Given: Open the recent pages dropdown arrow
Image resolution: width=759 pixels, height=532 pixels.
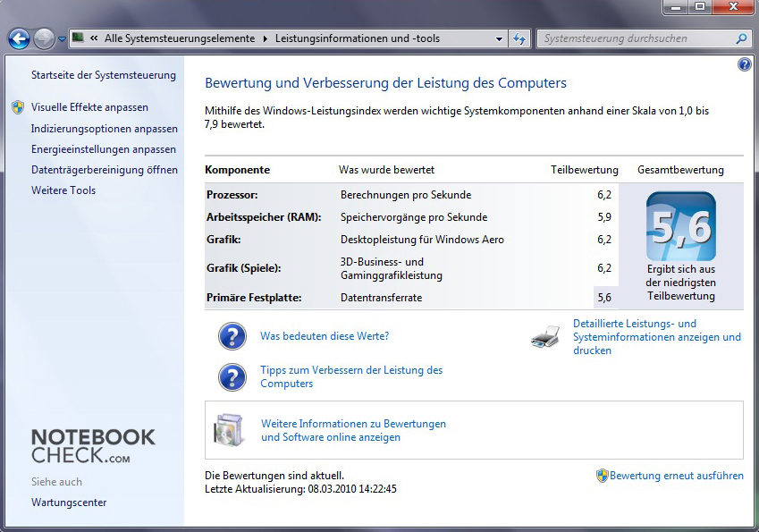Looking at the screenshot, I should coord(62,39).
